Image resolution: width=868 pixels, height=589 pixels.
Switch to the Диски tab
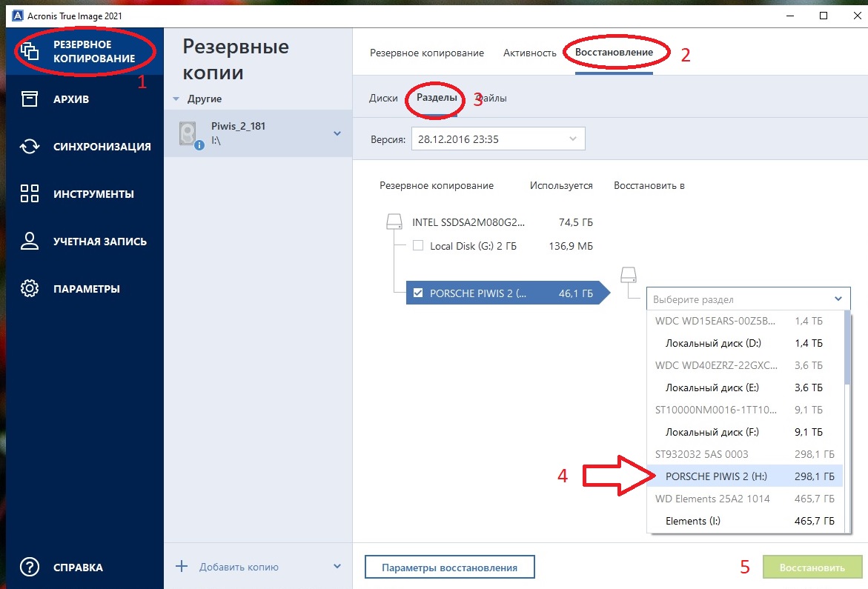coord(383,98)
